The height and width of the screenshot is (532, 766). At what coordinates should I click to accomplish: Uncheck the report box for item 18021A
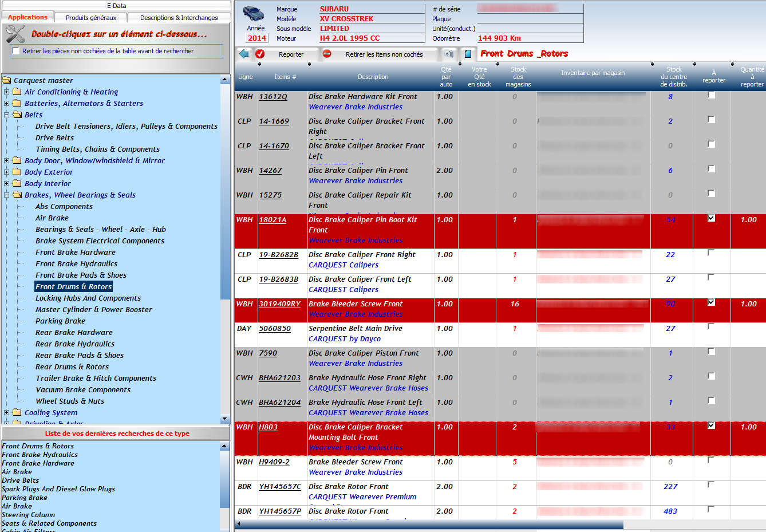click(711, 218)
